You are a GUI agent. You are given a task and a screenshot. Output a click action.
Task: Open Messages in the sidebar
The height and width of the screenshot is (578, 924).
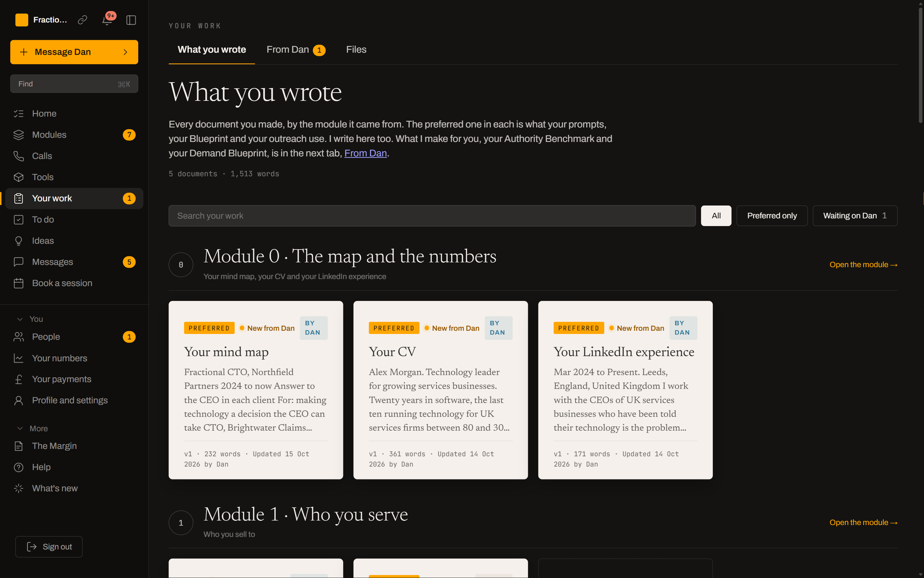pos(74,262)
